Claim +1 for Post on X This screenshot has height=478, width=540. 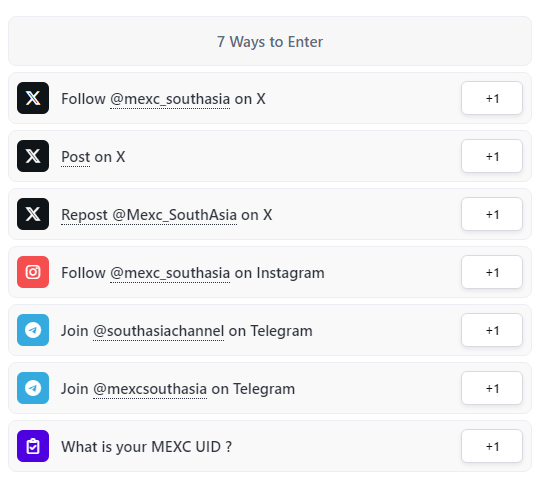tap(492, 156)
